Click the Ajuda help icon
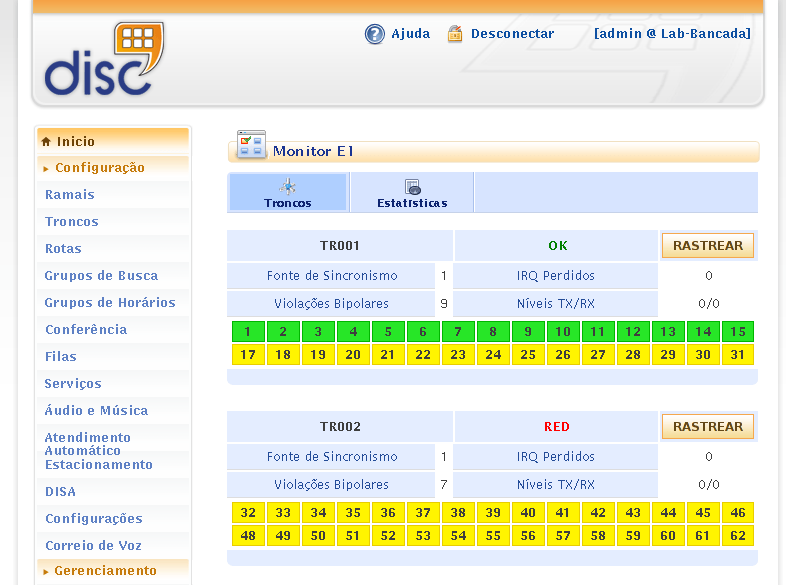 [x=375, y=34]
